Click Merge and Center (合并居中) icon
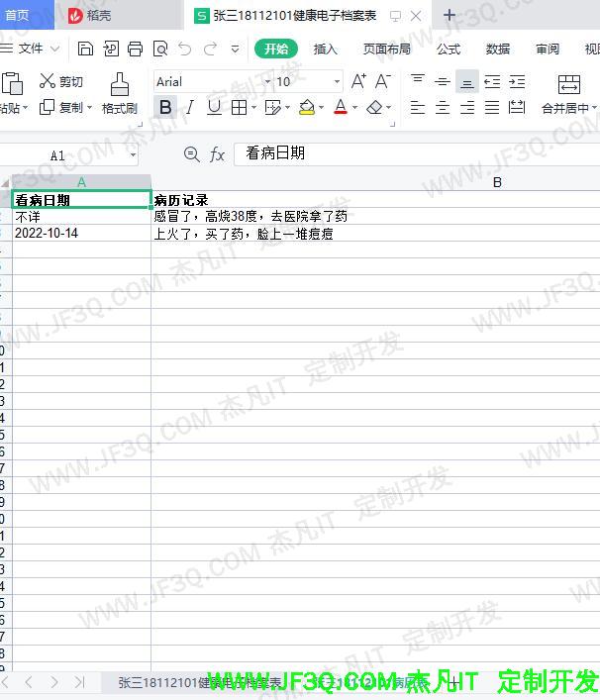Screen dimensions: 600x700 click(x=569, y=84)
